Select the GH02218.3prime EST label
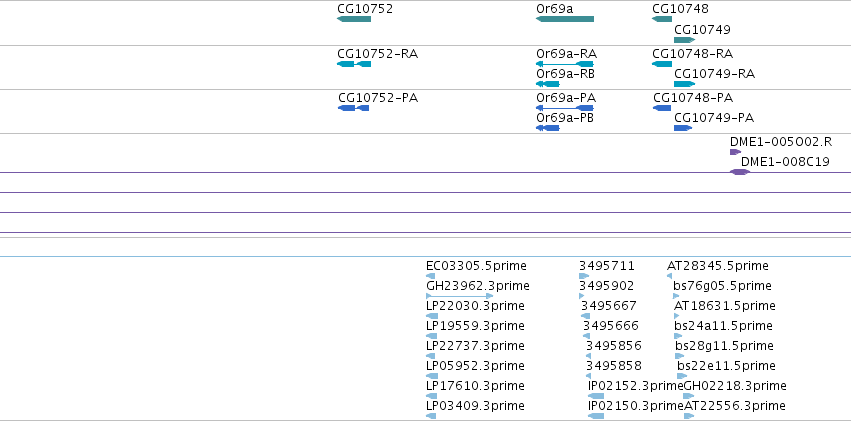Image resolution: width=851 pixels, height=421 pixels. (x=735, y=386)
